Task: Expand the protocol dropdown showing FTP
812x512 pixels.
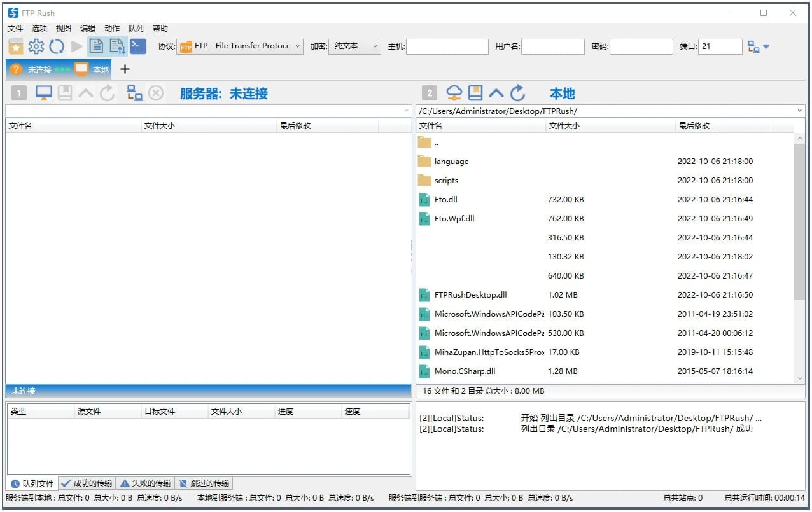Action: pos(241,46)
